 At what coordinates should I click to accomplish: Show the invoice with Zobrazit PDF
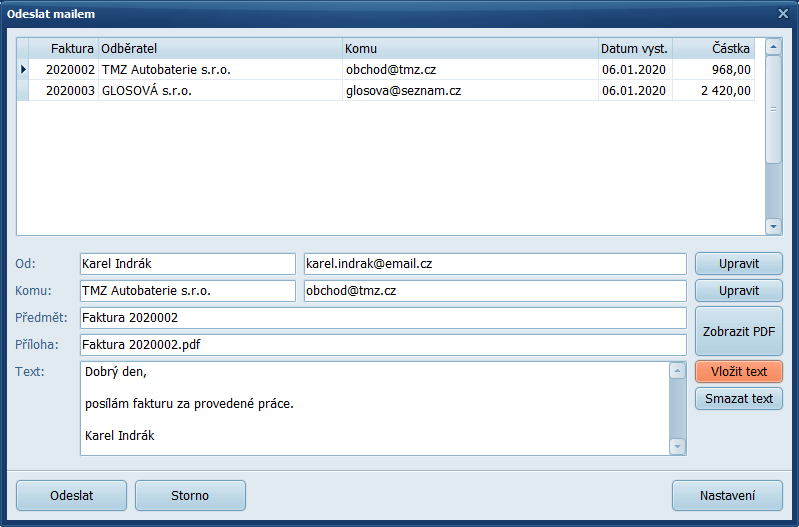739,331
